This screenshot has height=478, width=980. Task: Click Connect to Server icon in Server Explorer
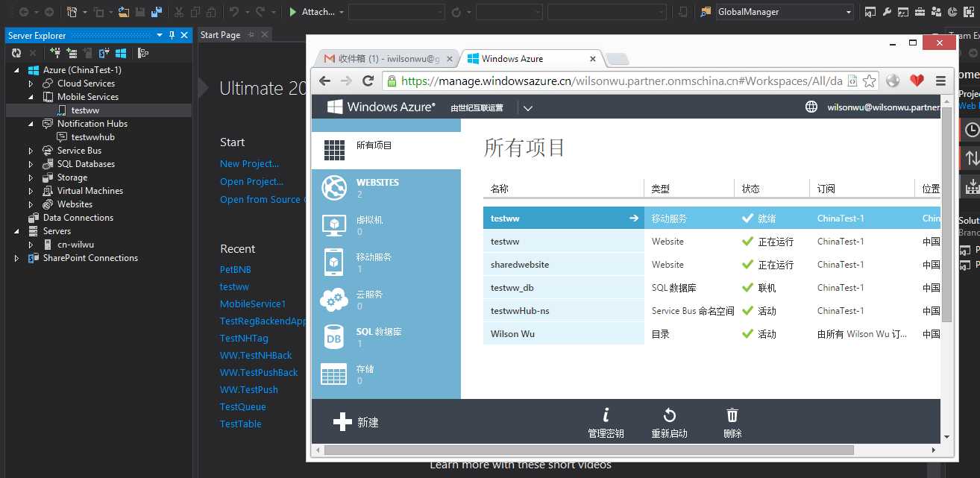click(x=72, y=53)
